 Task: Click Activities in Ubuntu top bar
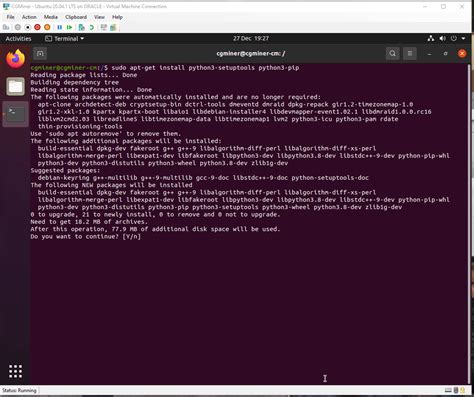(x=18, y=39)
